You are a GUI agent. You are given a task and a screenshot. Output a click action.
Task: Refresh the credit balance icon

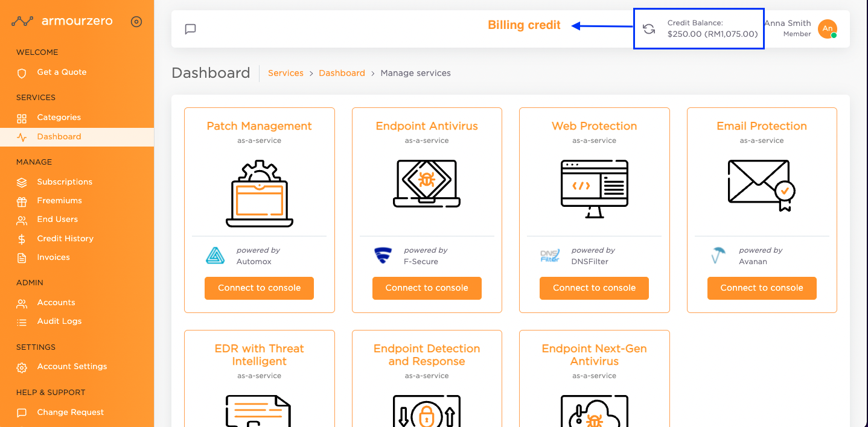tap(649, 29)
